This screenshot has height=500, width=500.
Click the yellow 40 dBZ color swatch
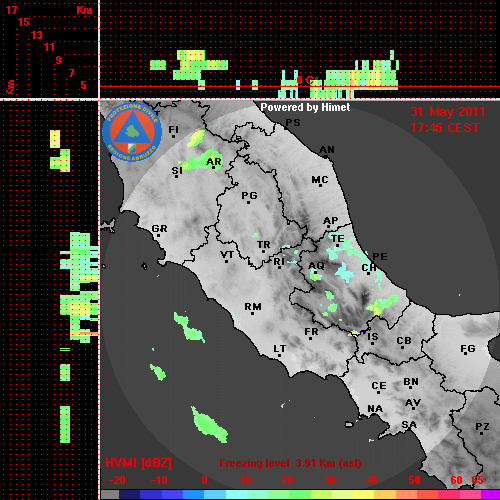[363, 495]
